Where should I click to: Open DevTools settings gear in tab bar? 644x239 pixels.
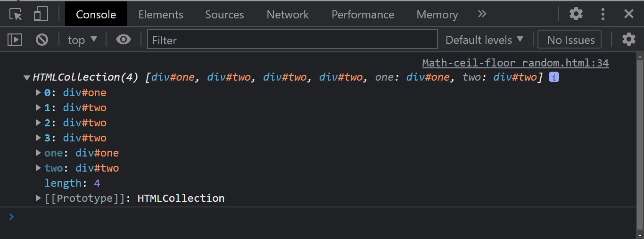[576, 14]
